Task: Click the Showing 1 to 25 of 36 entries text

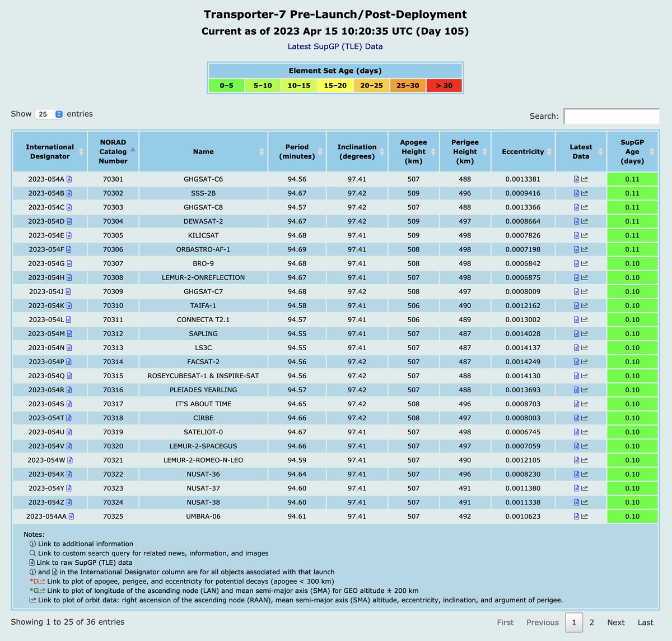Action: [x=68, y=622]
